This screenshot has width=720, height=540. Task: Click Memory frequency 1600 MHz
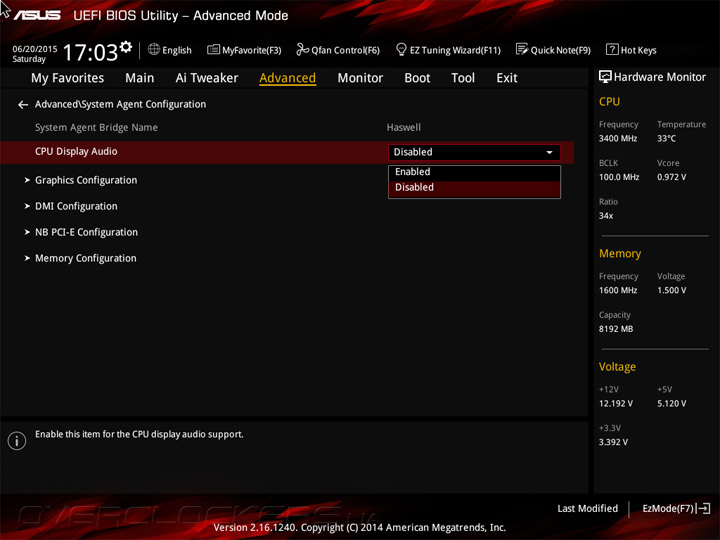click(618, 290)
